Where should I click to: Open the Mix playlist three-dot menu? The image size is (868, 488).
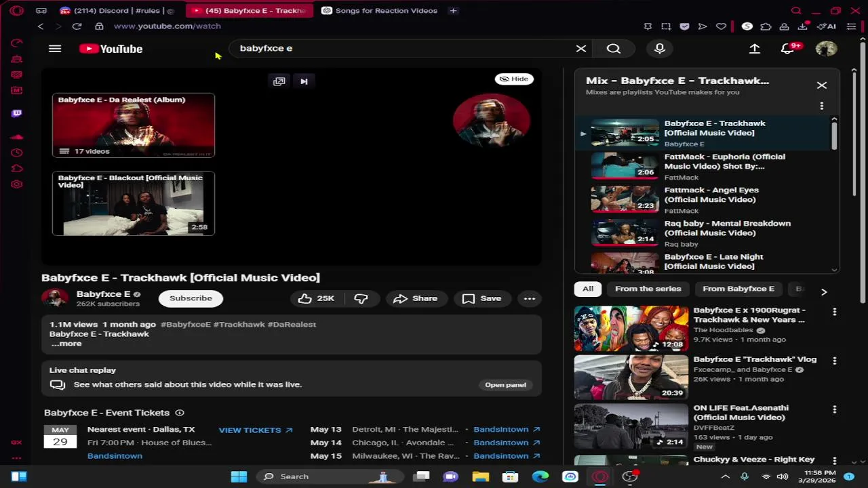(x=822, y=106)
